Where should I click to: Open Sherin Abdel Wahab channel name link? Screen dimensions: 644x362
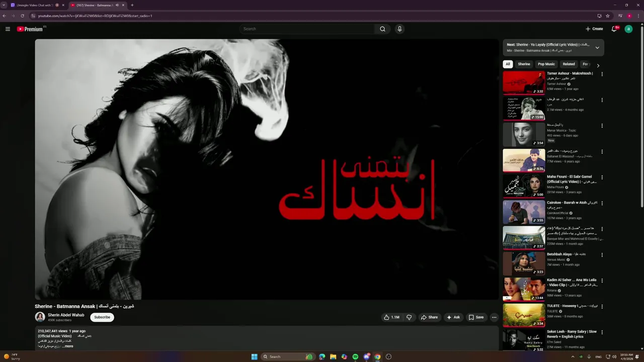[66, 315]
